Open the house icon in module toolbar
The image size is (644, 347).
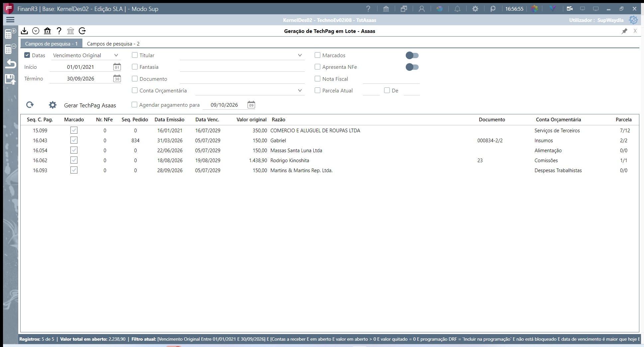pos(48,31)
